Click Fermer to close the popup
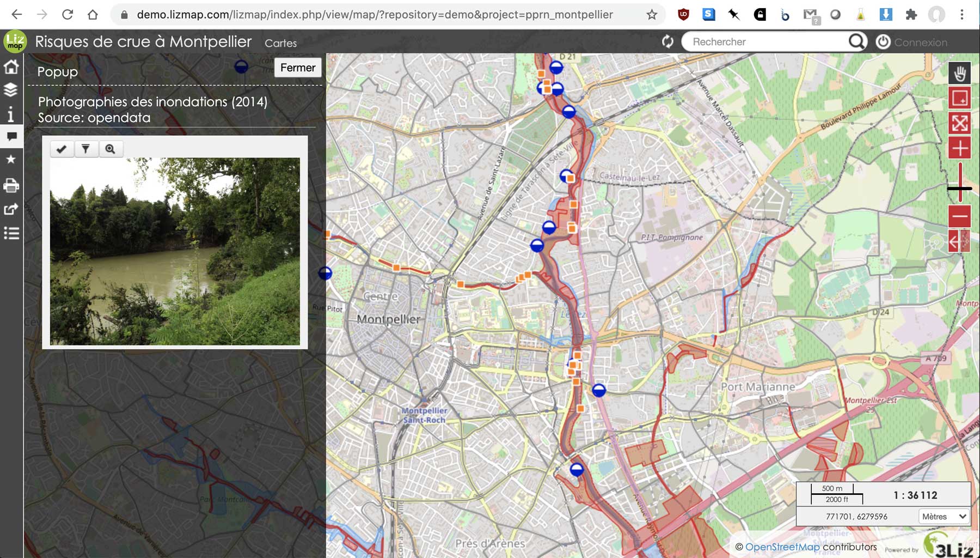Screen dimensions: 980x558 [298, 68]
